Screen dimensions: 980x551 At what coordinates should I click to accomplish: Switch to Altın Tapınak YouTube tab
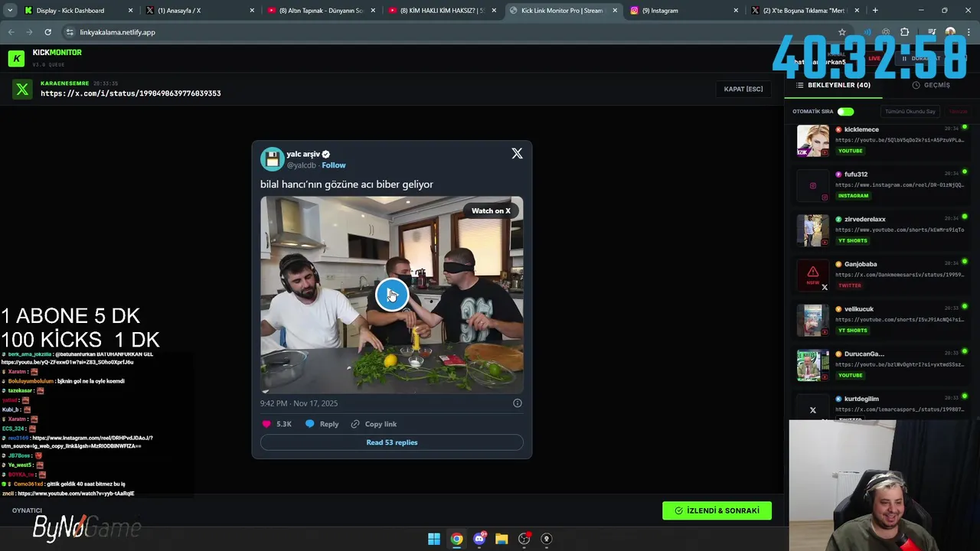pyautogui.click(x=320, y=11)
